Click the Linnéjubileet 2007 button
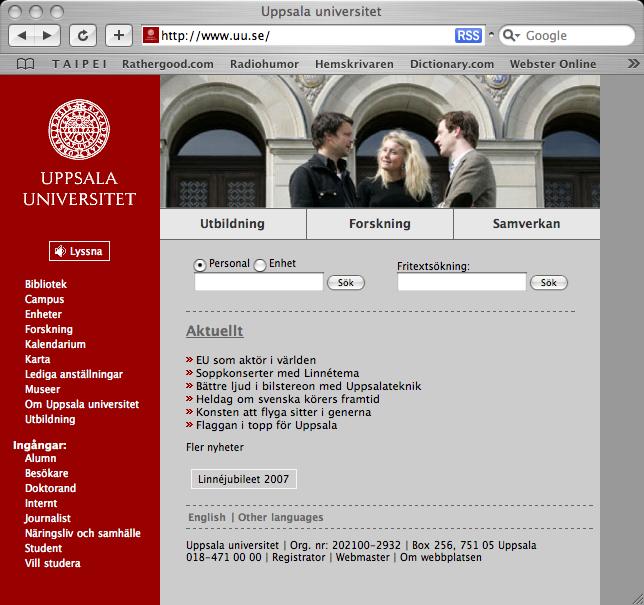Image resolution: width=644 pixels, height=605 pixels. click(244, 479)
